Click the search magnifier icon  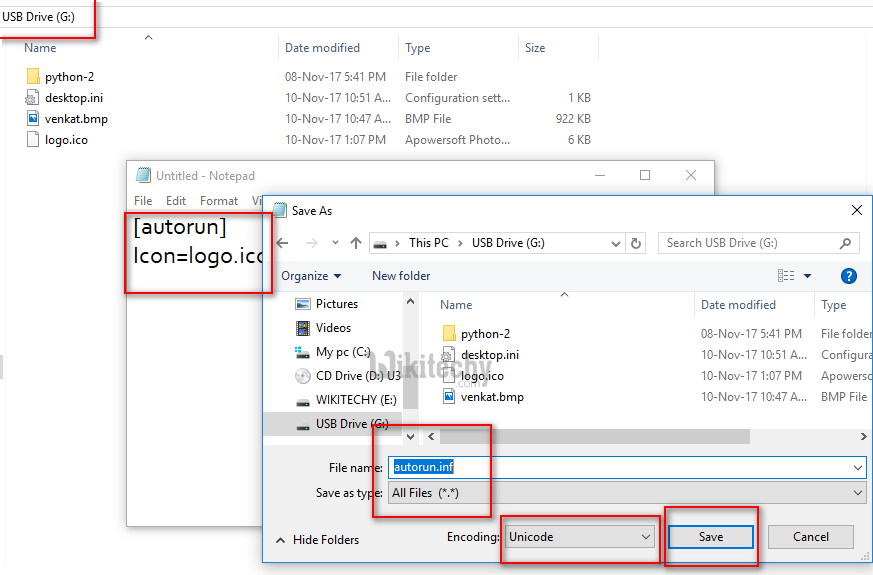tap(845, 243)
